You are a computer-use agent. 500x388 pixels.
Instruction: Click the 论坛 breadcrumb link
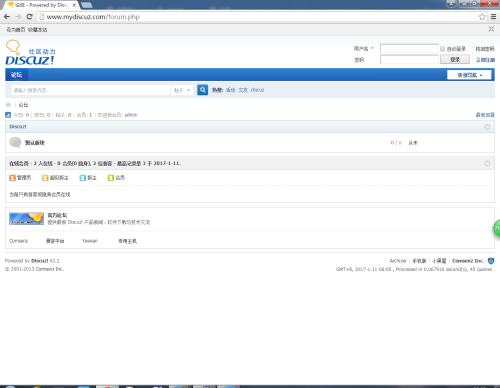pos(23,105)
